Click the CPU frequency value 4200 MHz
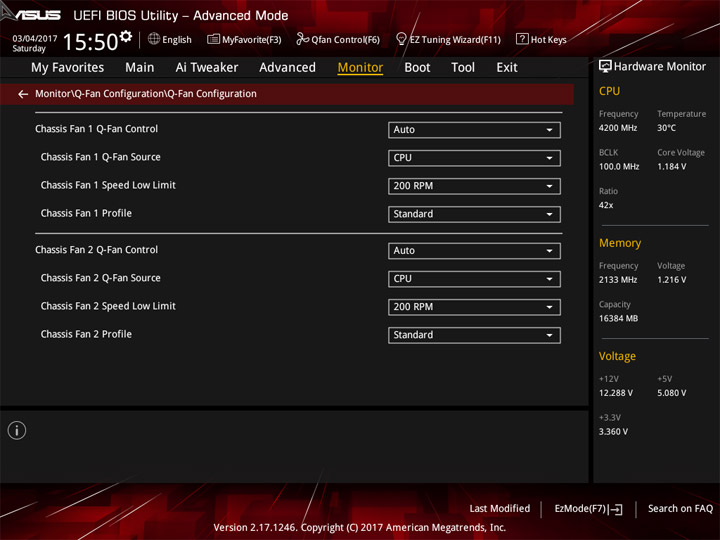The width and height of the screenshot is (720, 540). point(618,128)
